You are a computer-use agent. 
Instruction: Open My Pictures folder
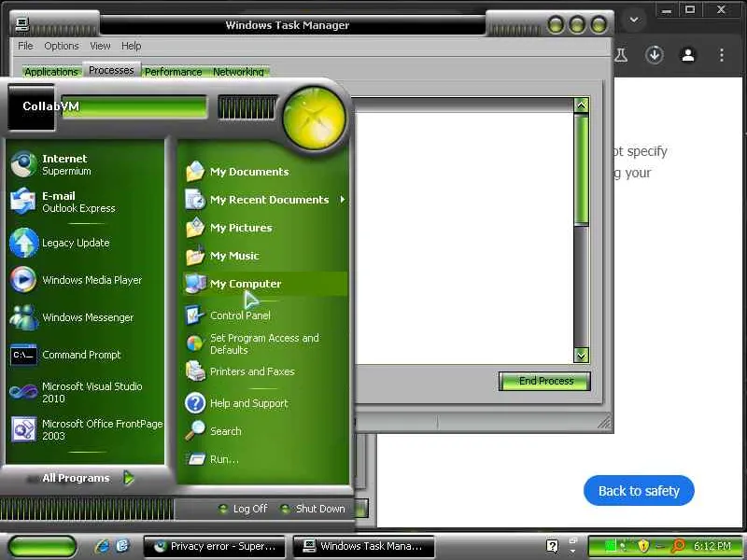pos(264,228)
